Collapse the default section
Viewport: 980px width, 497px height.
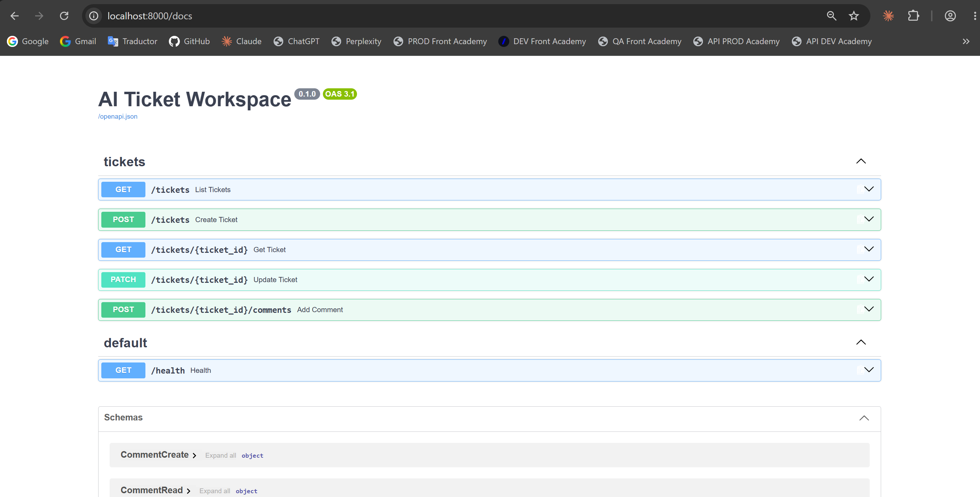pos(861,342)
